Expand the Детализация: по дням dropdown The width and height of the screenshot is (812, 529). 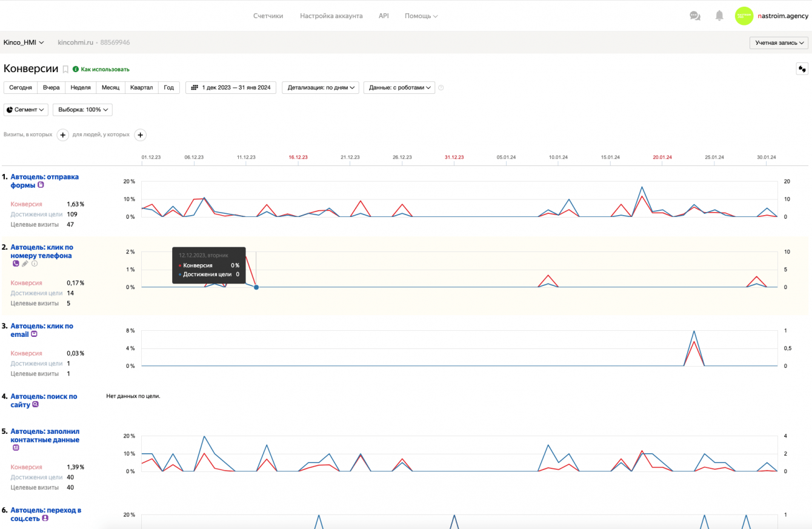point(321,88)
